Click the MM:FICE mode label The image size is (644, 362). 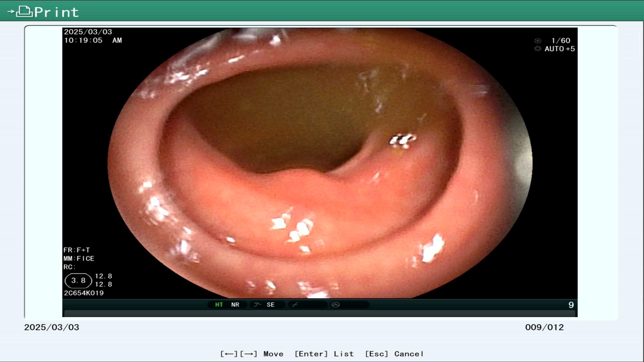click(x=79, y=258)
